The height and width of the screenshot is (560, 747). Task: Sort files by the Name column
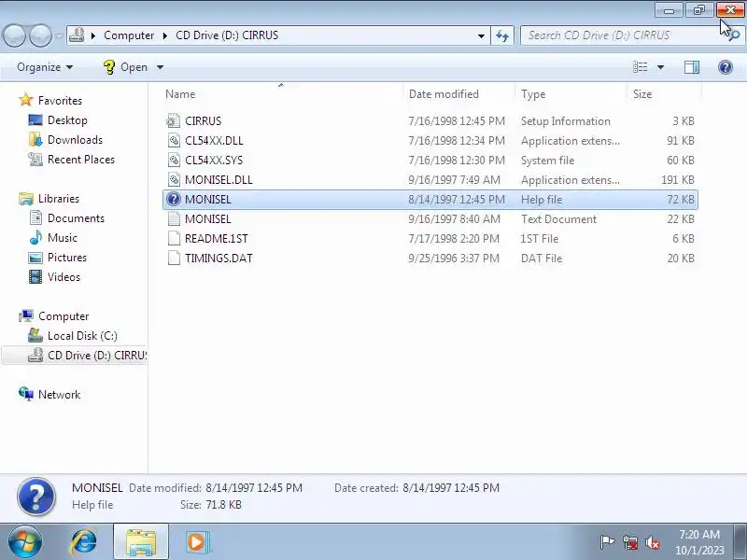pyautogui.click(x=180, y=94)
